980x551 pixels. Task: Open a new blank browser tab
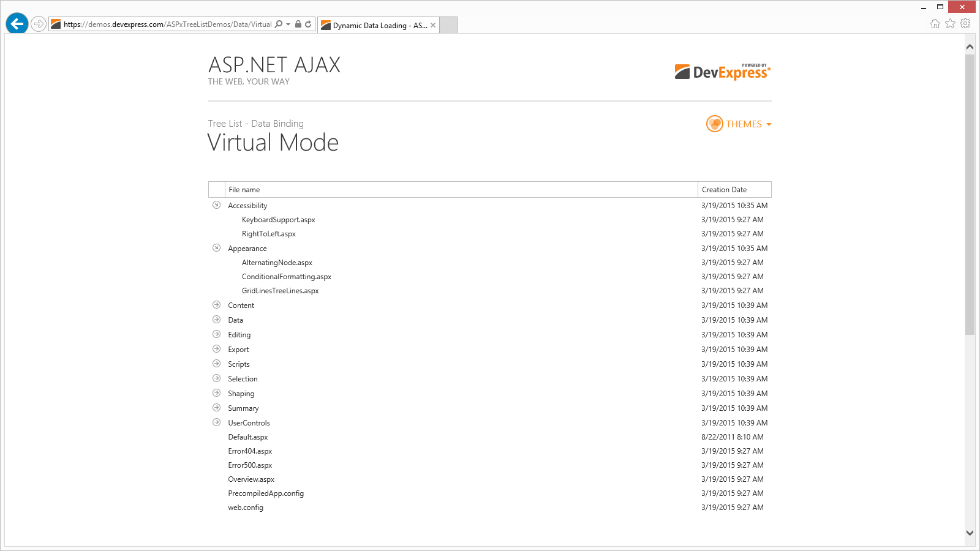(448, 25)
